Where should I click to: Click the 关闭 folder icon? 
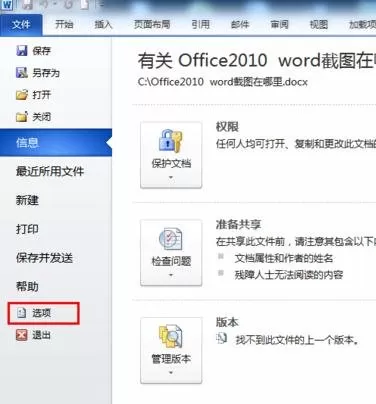(22, 117)
